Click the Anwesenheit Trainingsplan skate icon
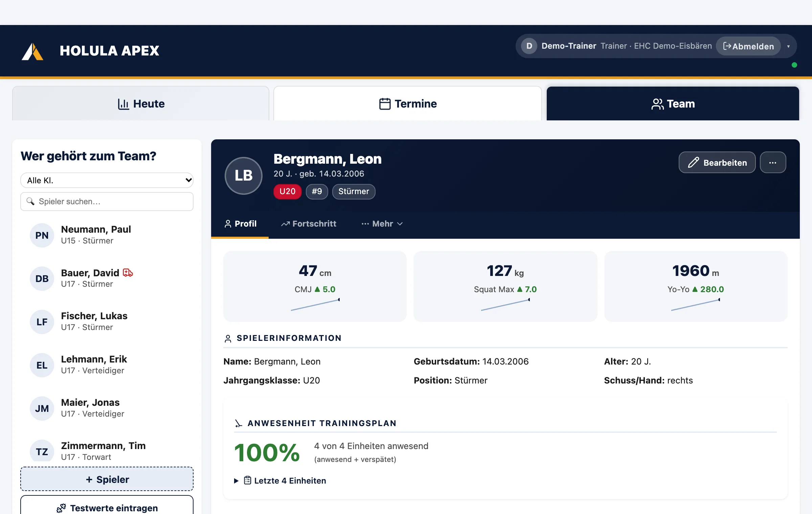The height and width of the screenshot is (514, 812). point(239,423)
